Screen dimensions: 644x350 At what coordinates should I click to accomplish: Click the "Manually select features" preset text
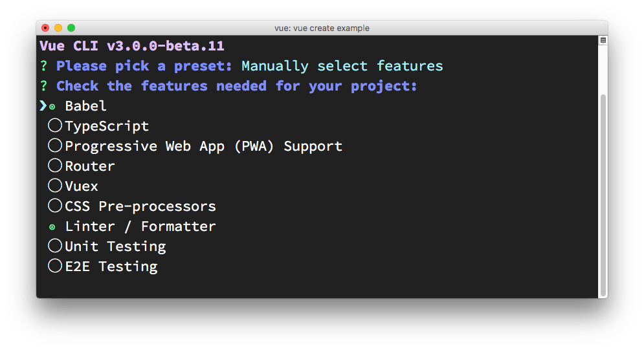coord(342,66)
